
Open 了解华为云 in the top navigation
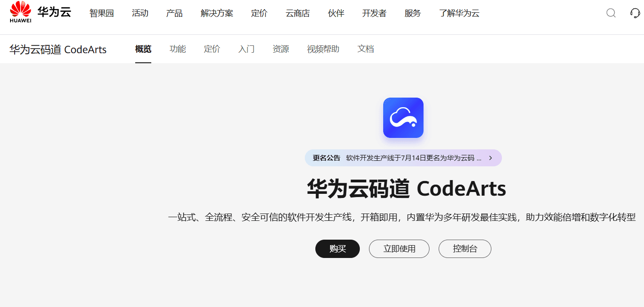click(459, 13)
